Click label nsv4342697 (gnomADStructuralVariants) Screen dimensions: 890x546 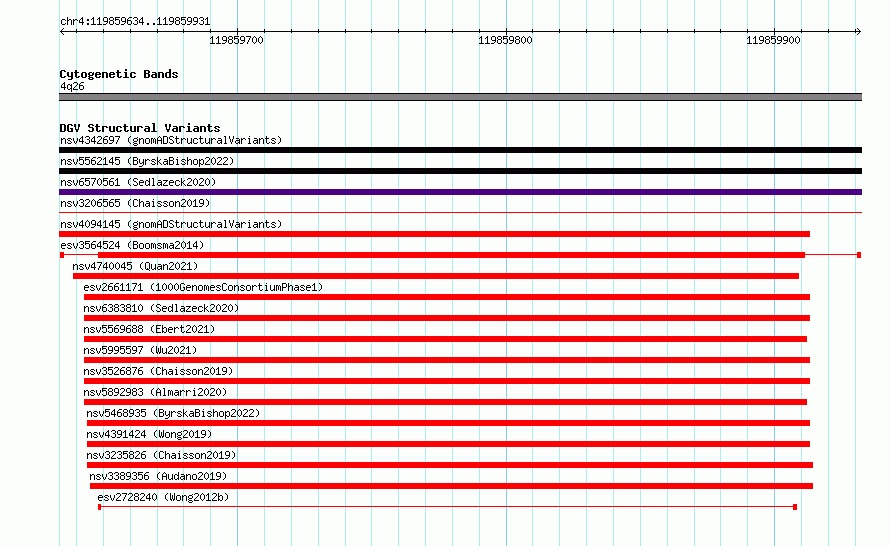(x=171, y=140)
